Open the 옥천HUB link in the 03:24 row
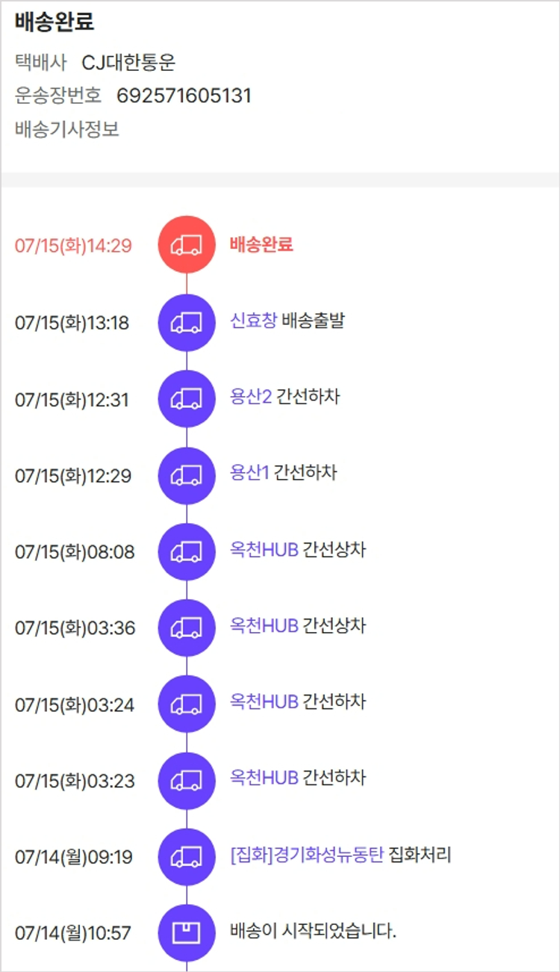Image resolution: width=560 pixels, height=972 pixels. 264,702
